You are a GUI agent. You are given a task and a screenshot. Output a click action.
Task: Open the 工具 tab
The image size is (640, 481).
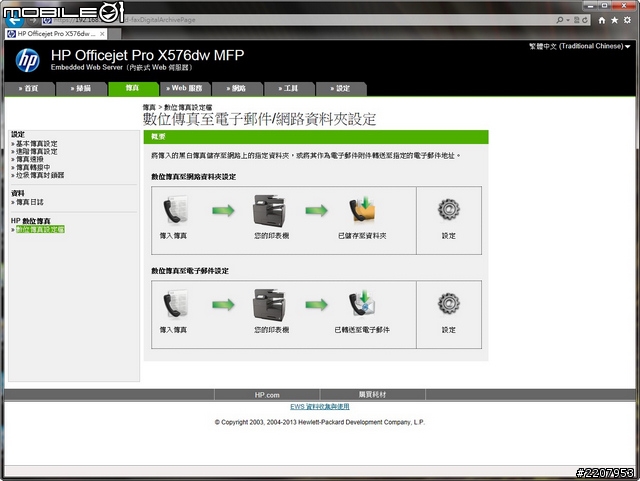click(x=289, y=89)
